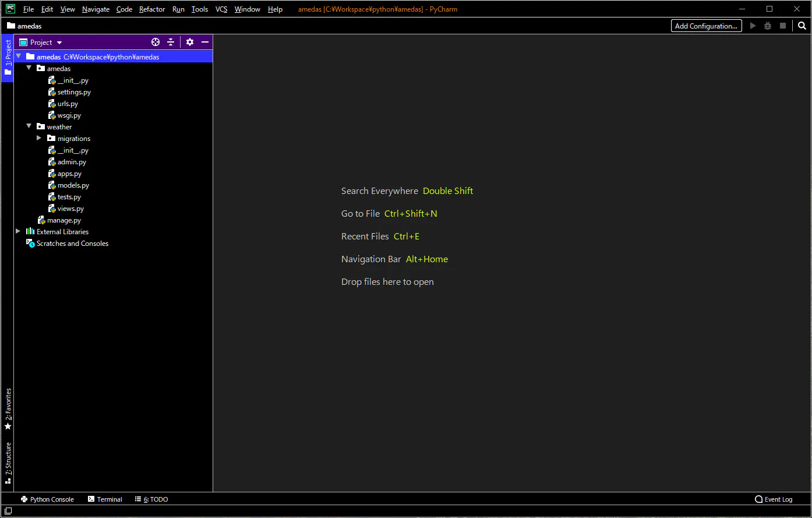This screenshot has height=518, width=812.
Task: Click the Collapse All icon in Project panel
Action: pyautogui.click(x=171, y=42)
